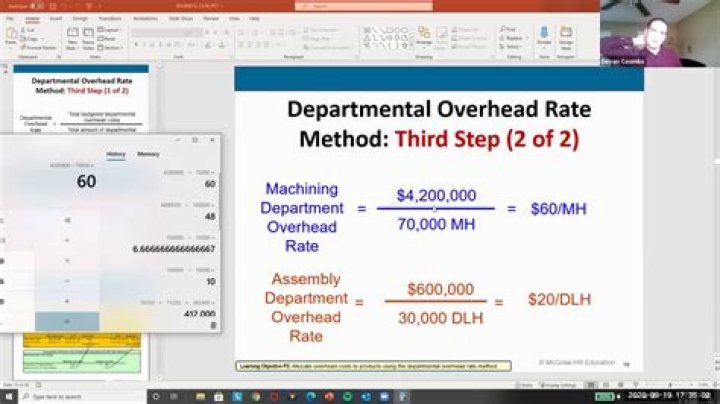Click the Paste icon in Clipboard group

[x=11, y=37]
